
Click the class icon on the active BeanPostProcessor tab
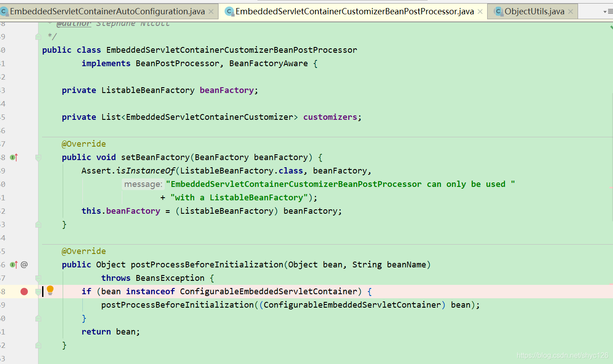(x=230, y=11)
